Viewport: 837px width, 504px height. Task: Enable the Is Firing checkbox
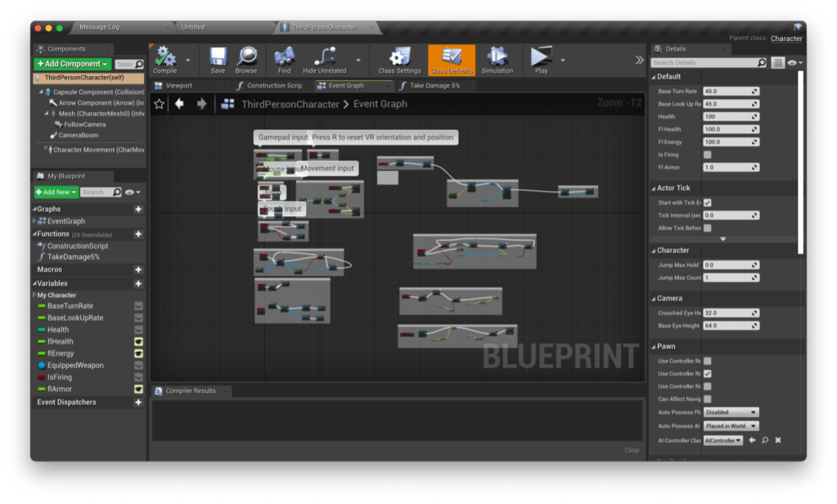point(707,155)
